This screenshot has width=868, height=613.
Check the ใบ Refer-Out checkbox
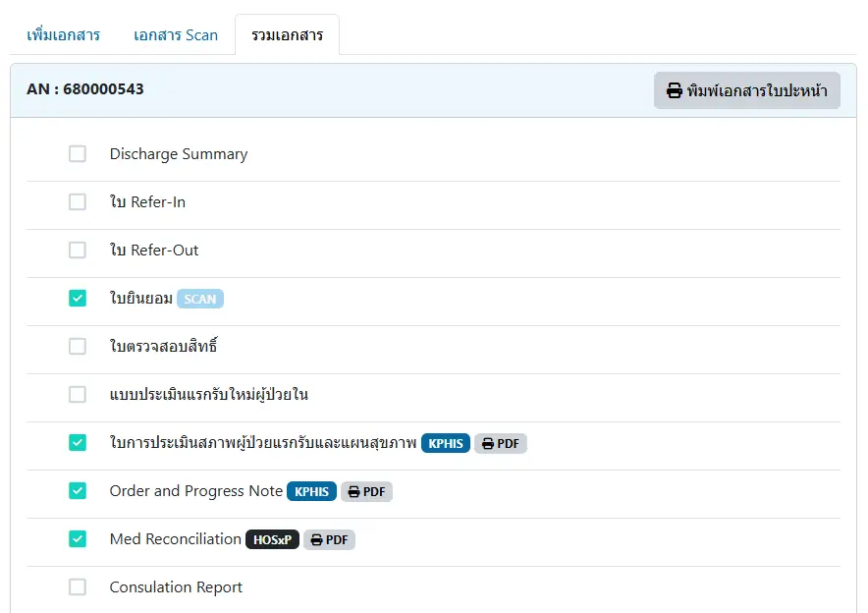coord(77,250)
